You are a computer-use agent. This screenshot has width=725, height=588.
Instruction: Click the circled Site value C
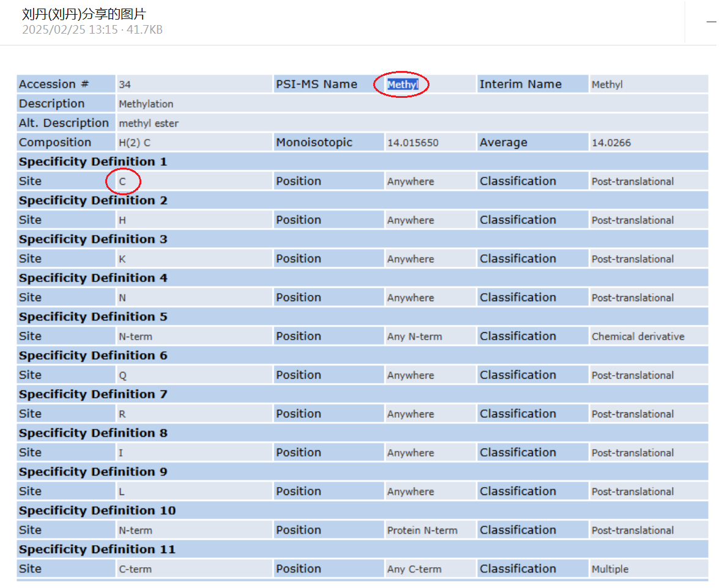click(122, 182)
